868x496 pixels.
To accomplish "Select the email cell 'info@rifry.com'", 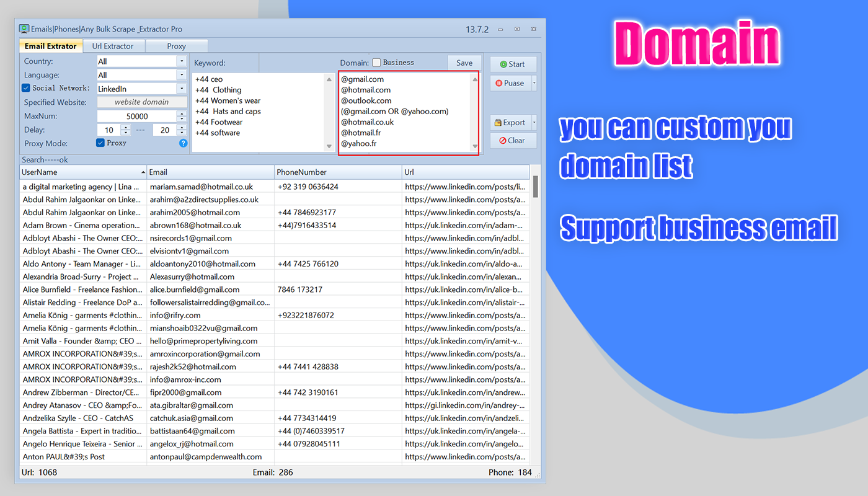I will (x=175, y=315).
